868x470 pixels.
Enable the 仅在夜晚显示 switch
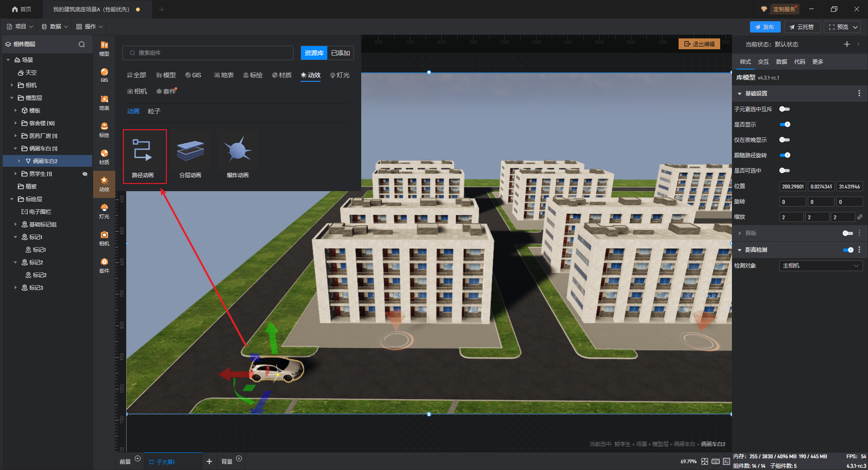(785, 140)
